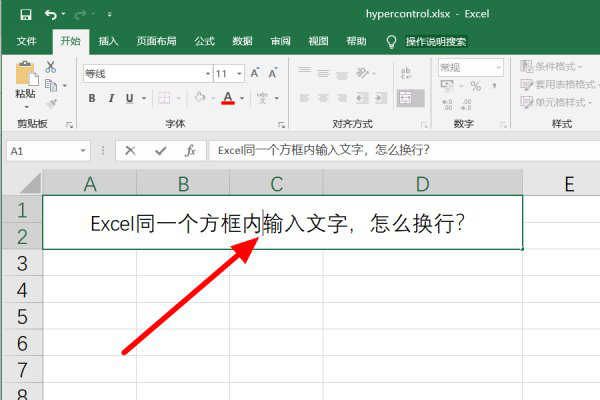Decrease decimal places

pyautogui.click(x=466, y=104)
